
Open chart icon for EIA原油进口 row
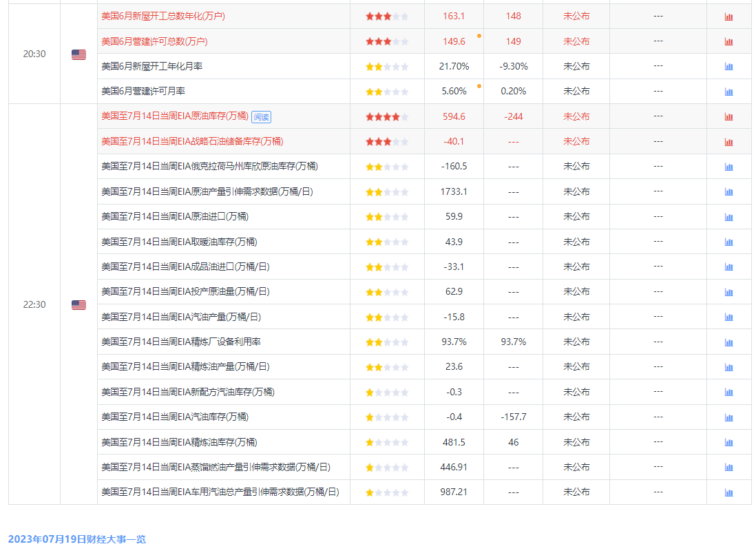coord(728,217)
